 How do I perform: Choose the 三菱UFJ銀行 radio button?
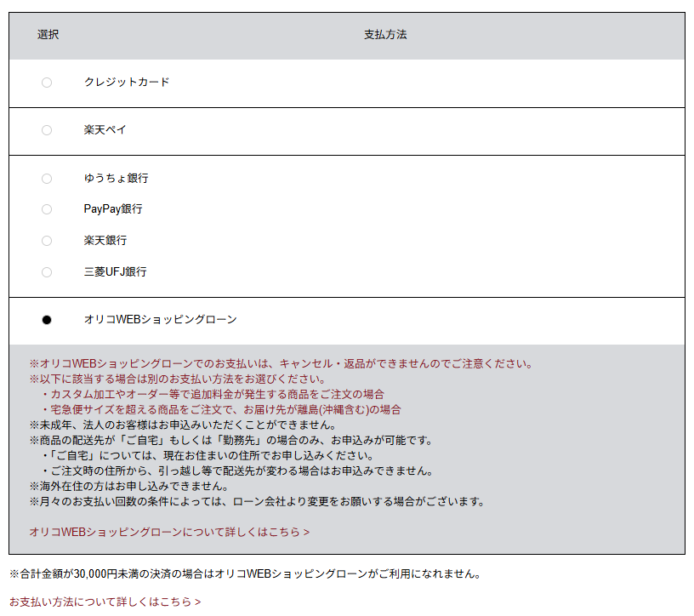point(47,272)
